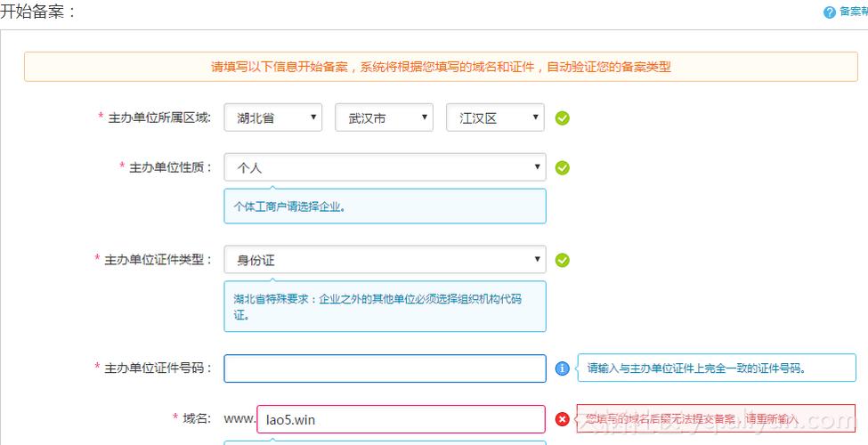The image size is (868, 445).
Task: Click the domain input containing lao5.win
Action: pos(401,419)
